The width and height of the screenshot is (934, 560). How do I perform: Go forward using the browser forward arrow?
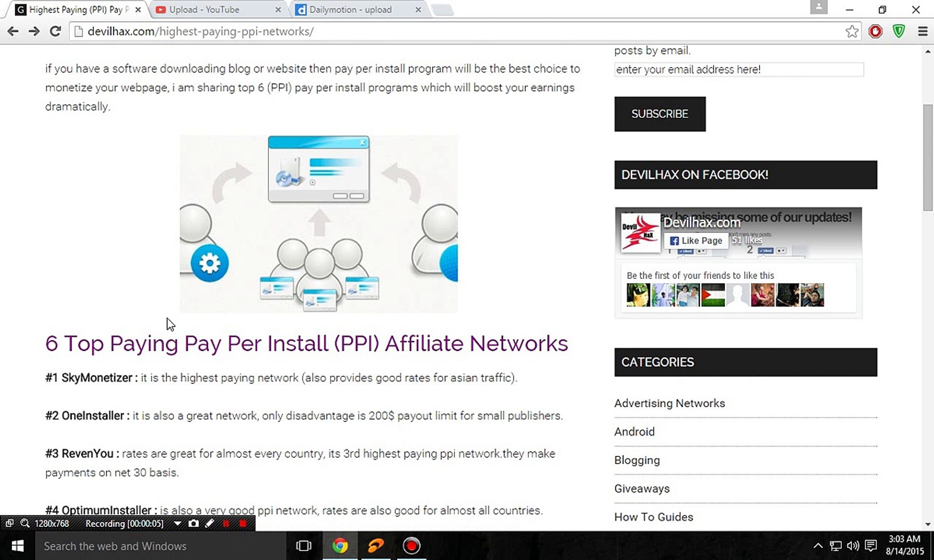[34, 32]
